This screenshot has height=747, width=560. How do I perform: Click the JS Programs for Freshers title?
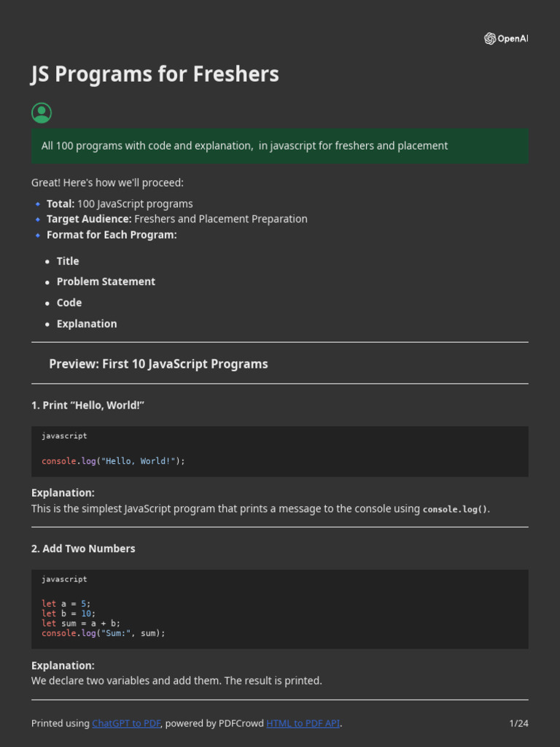pyautogui.click(x=155, y=74)
